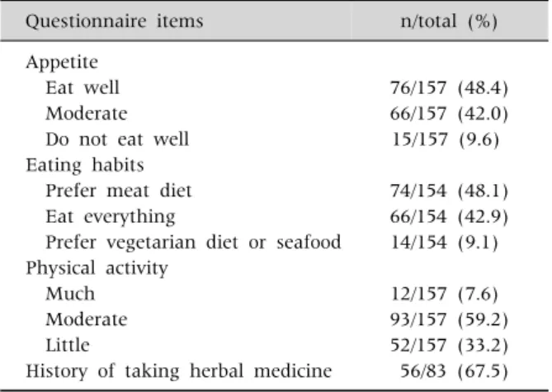Viewport: 552px width, 392px height.
Task: Select the value 14/154 (9.1)
Action: (x=445, y=242)
